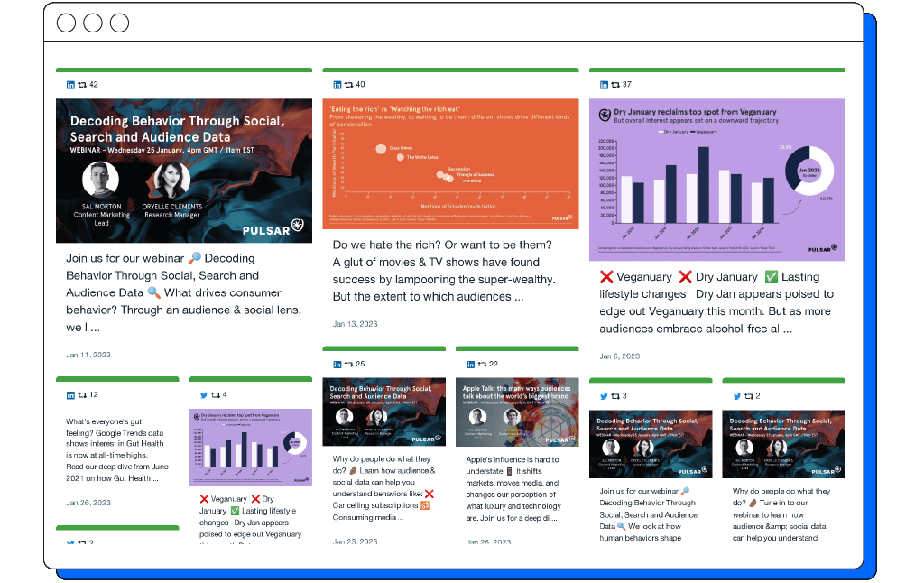Click the LinkedIn icon on the 37-share post
This screenshot has height=583, width=924.
click(605, 85)
